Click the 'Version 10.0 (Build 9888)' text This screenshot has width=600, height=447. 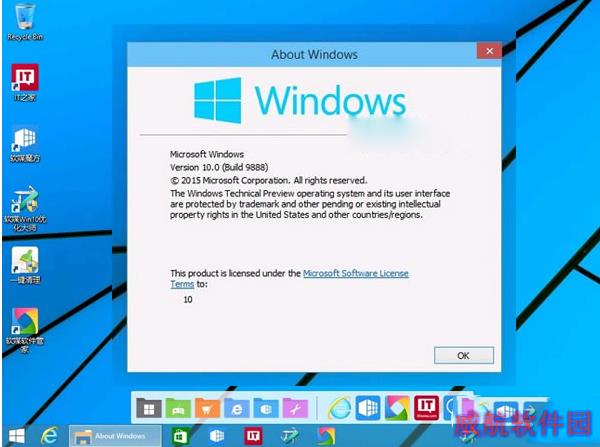[219, 167]
